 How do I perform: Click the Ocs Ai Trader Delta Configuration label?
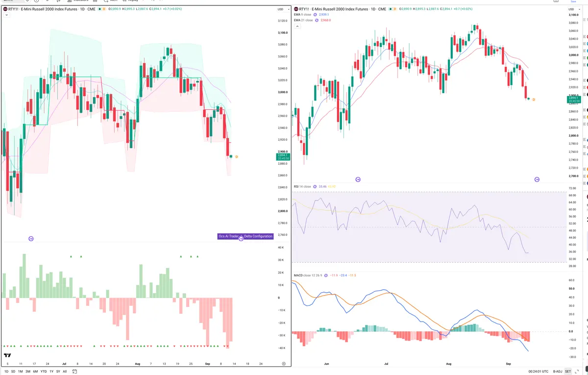coord(245,236)
